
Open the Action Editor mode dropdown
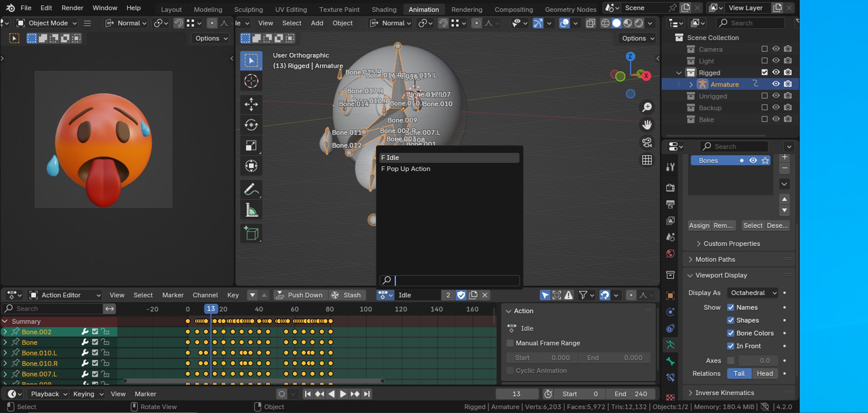click(65, 295)
